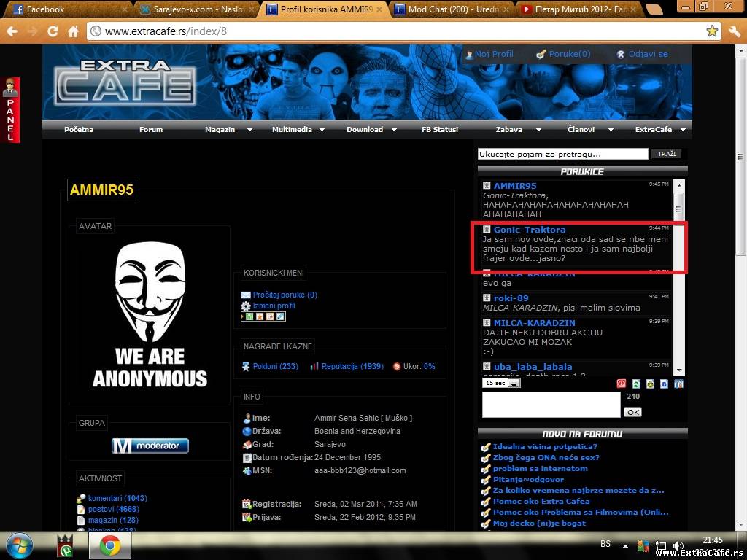Click the rightmost blue icon above chat box
This screenshot has width=747, height=560.
tap(679, 384)
